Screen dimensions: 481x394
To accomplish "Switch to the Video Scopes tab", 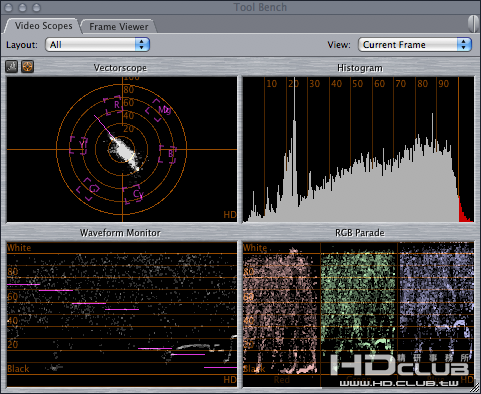I will (43, 26).
